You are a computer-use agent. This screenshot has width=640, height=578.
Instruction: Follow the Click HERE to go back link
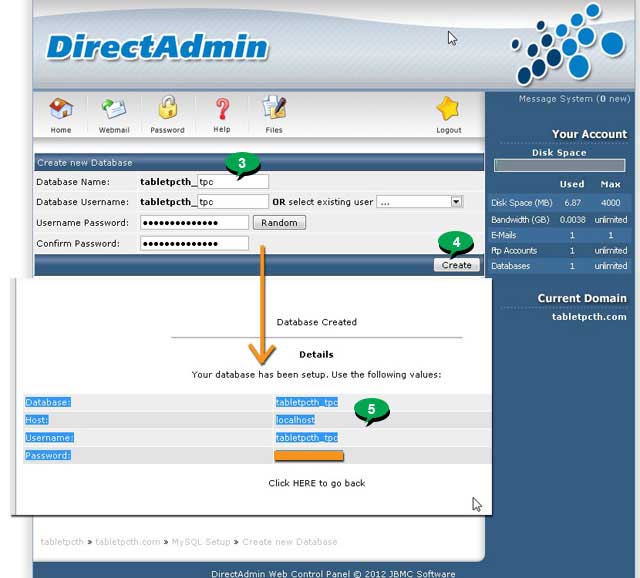click(317, 483)
